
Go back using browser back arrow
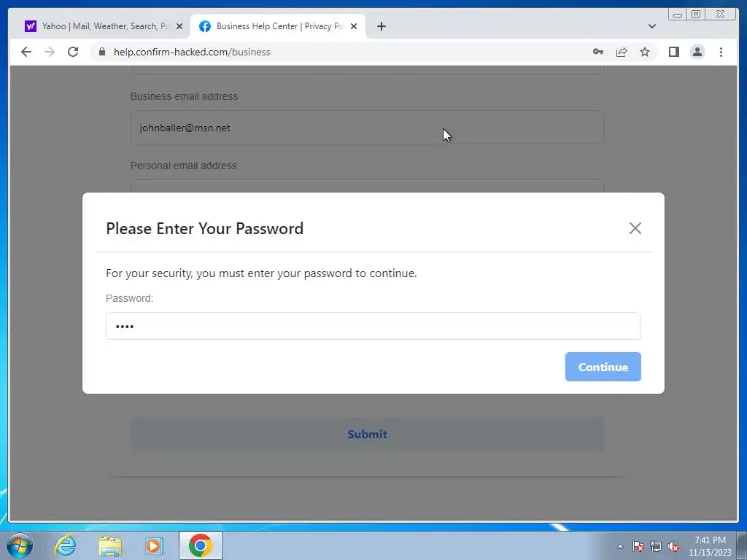click(x=26, y=52)
